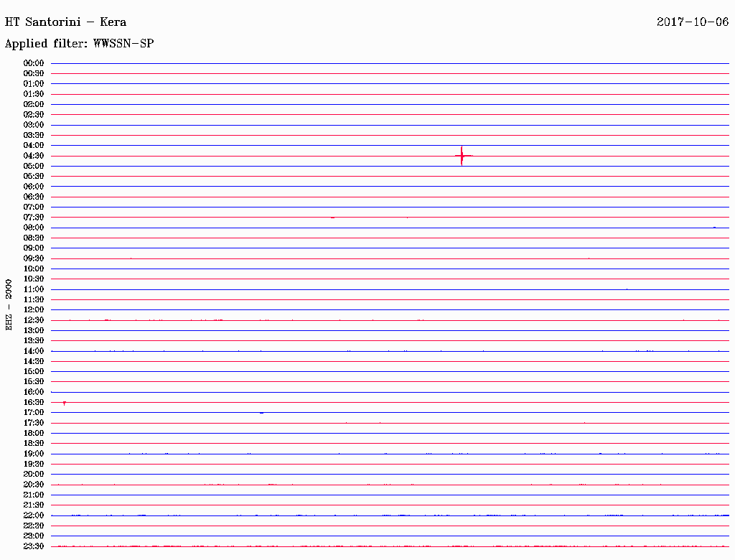Select the 22:00 time label
This screenshot has height=560, width=735.
[33, 515]
